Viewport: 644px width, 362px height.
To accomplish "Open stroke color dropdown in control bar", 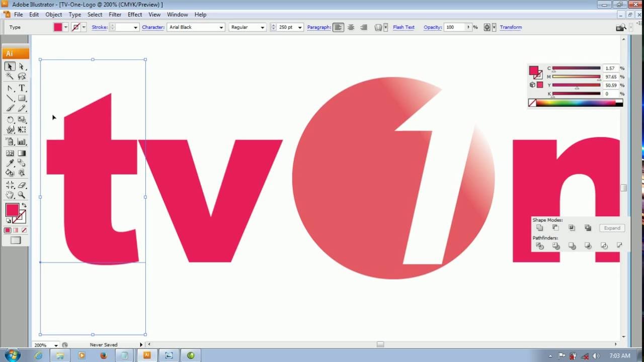I will coord(84,27).
